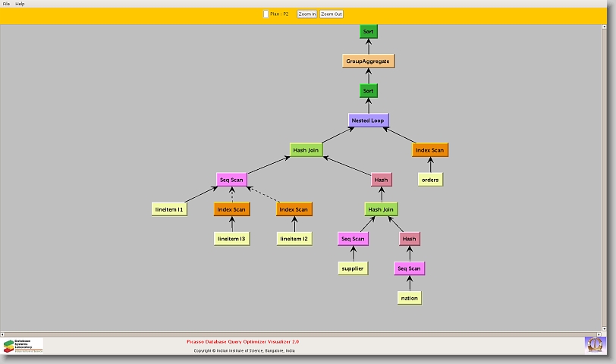Screen dimensions: 616x364
Task: Click the horizontal scrollbar below the plan
Action: point(303,333)
